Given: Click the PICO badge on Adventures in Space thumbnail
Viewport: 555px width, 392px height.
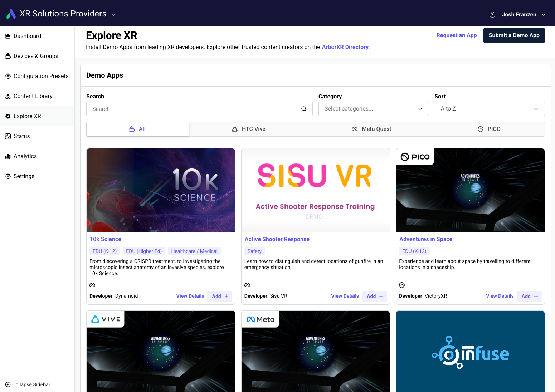Looking at the screenshot, I should (415, 157).
